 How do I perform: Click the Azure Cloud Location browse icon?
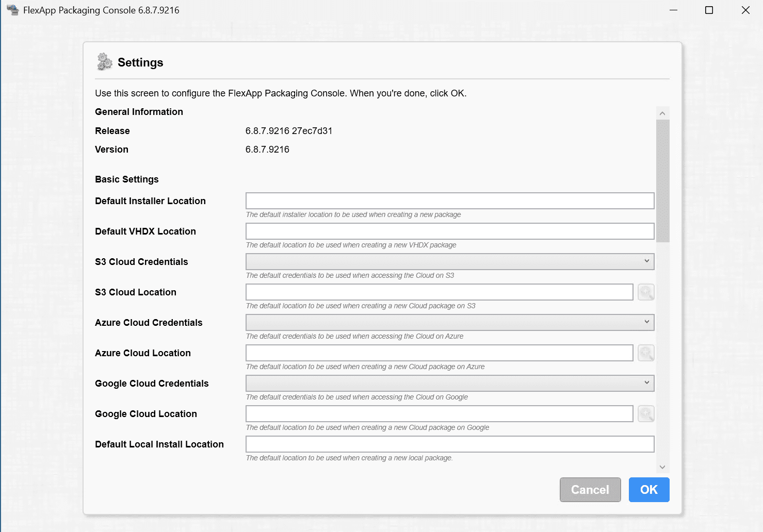point(646,353)
